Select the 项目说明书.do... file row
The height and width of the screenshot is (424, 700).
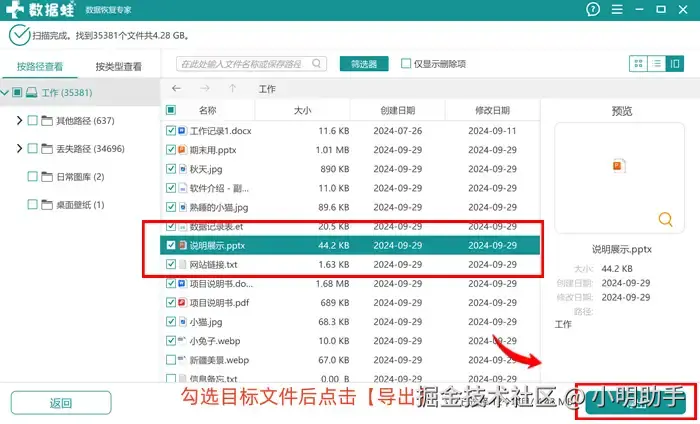[350, 283]
